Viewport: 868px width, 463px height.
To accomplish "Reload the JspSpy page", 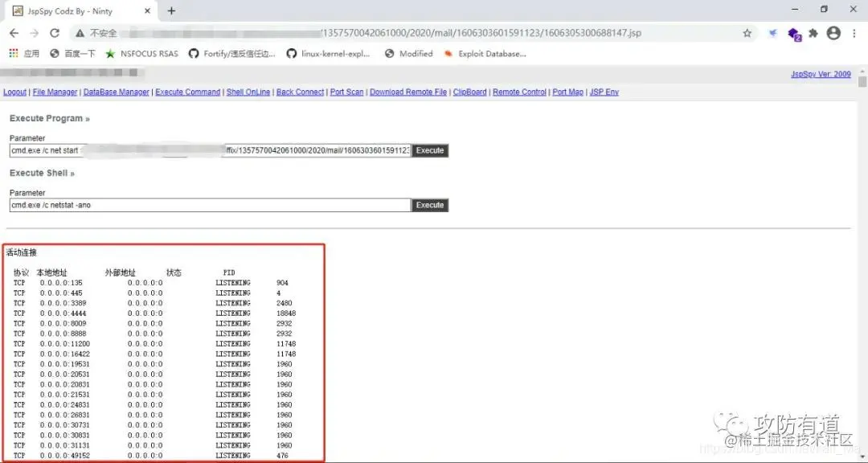I will [x=55, y=33].
